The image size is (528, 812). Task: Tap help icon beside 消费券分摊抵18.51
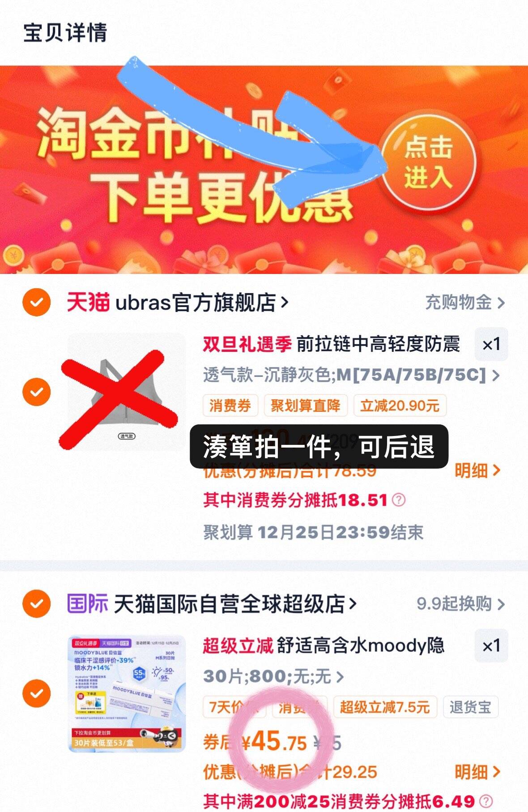pyautogui.click(x=399, y=500)
